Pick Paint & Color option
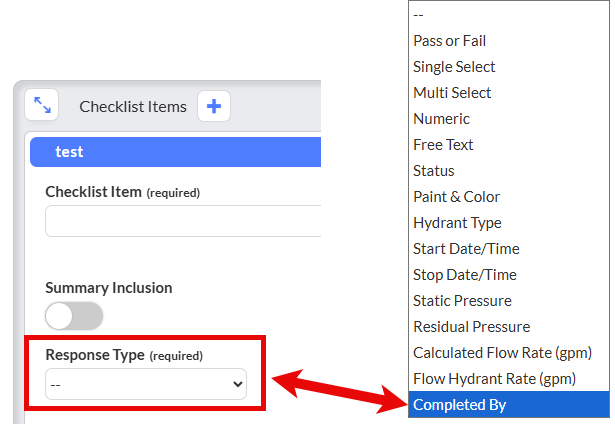This screenshot has width=615, height=424. (508, 197)
